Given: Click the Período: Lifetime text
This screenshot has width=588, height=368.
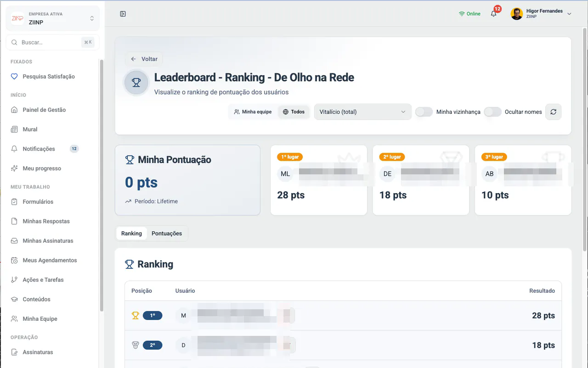Looking at the screenshot, I should tap(156, 201).
